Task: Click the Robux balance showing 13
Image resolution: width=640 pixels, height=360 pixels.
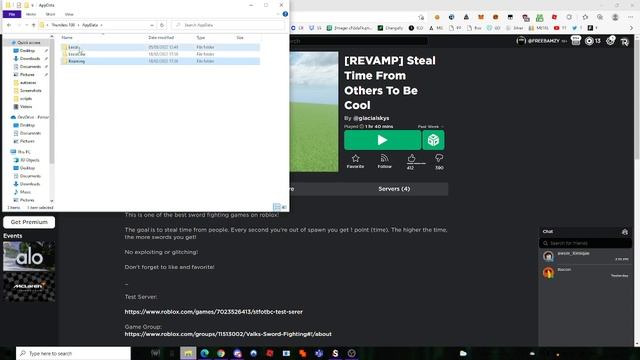Action: click(593, 41)
